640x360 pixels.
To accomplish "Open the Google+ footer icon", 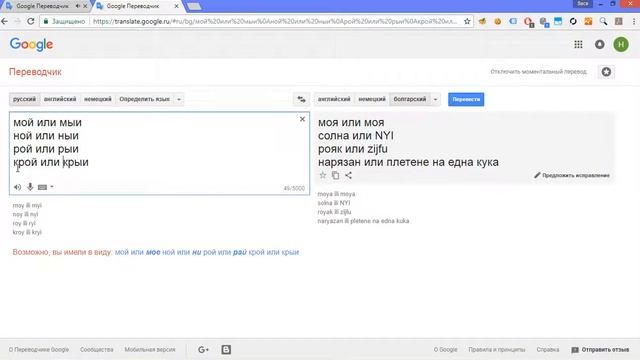I will 203,349.
